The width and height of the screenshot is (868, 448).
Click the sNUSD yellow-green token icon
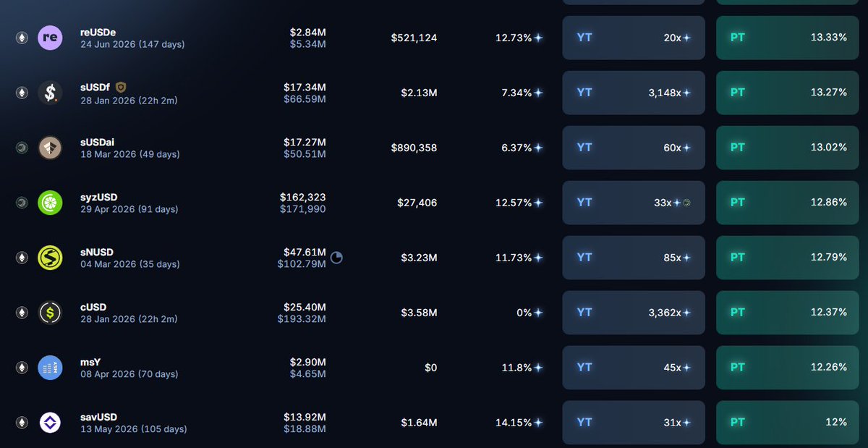coord(50,258)
